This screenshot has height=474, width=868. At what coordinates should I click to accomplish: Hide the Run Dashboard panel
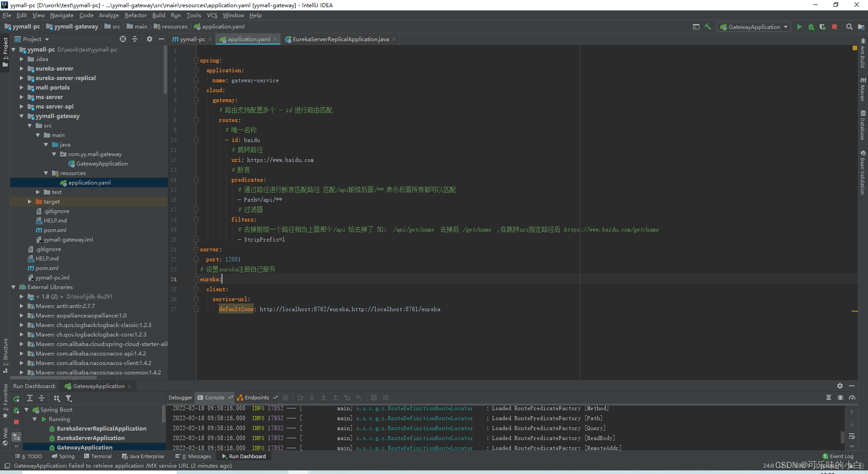(852, 386)
